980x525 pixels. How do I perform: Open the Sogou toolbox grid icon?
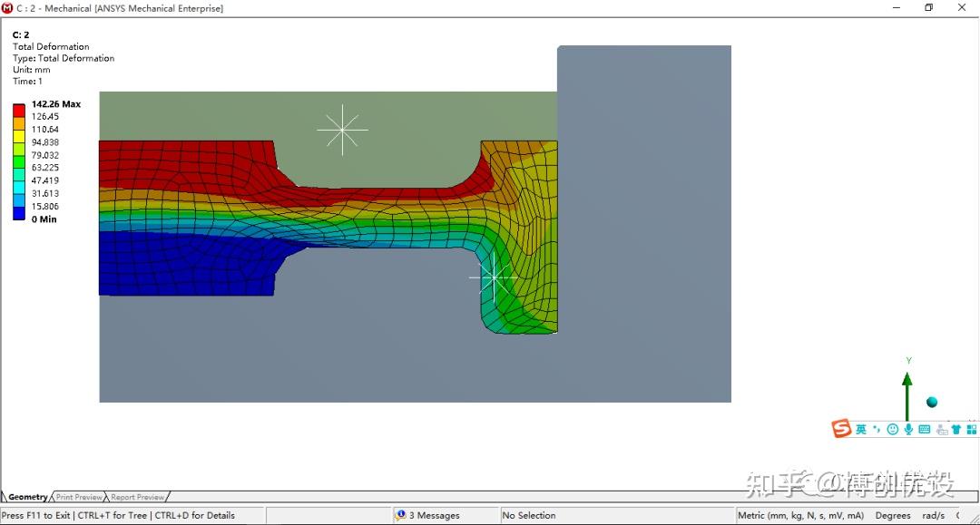click(973, 429)
